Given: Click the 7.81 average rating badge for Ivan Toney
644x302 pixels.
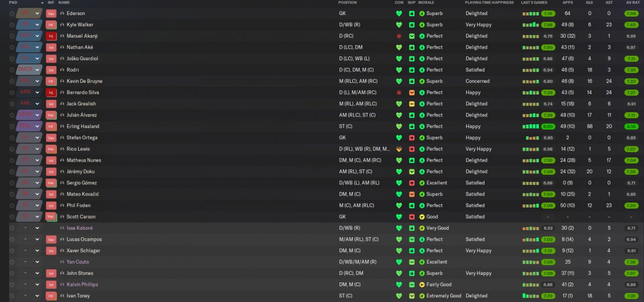Looking at the screenshot, I should coord(631,296).
